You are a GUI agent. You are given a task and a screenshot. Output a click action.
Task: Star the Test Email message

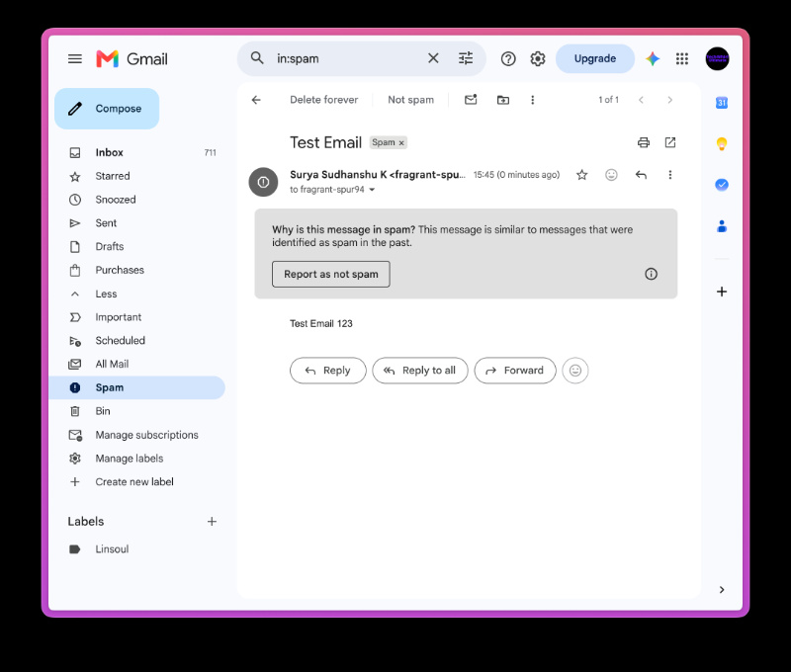pos(581,175)
